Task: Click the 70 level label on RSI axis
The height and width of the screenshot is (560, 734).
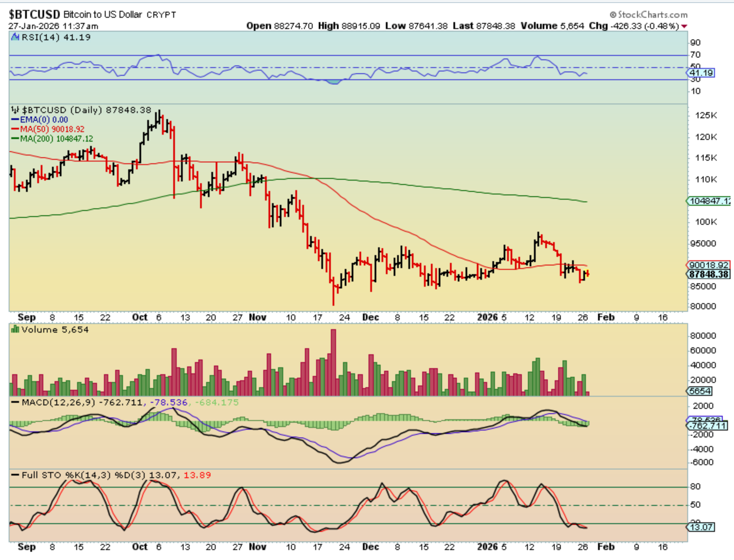Action: coord(695,55)
